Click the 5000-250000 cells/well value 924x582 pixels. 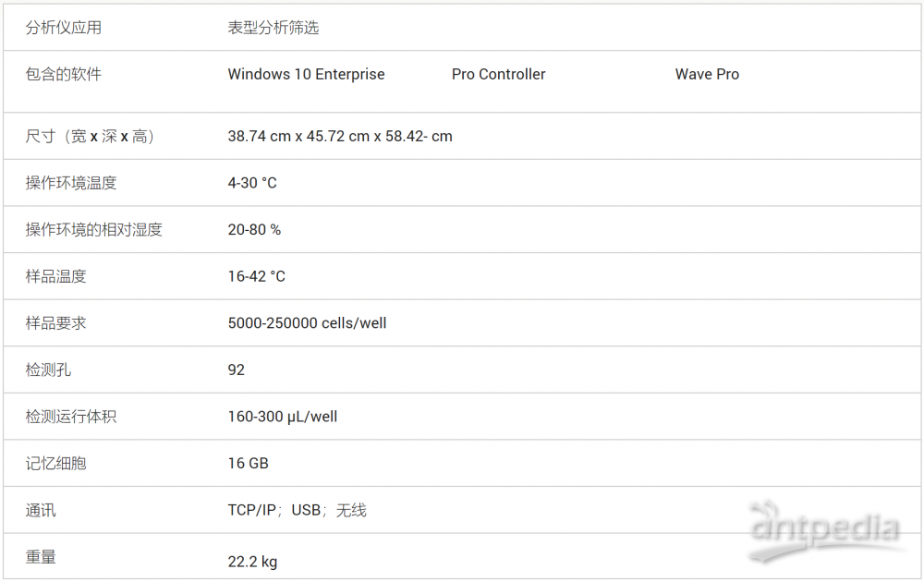[307, 323]
